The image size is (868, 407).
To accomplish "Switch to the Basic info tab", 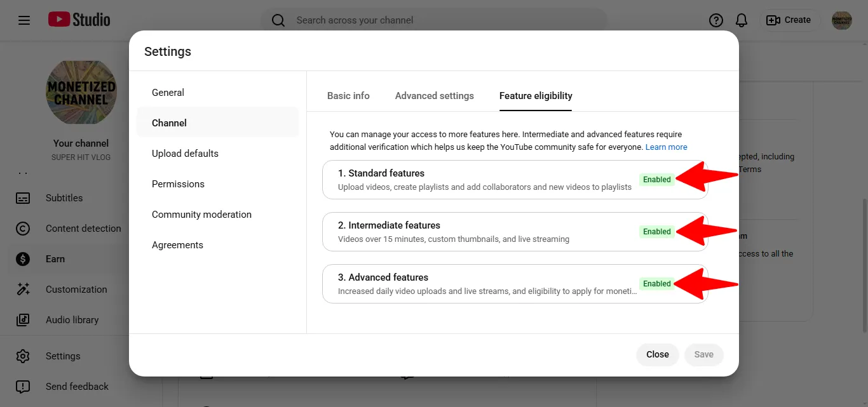I will 348,96.
